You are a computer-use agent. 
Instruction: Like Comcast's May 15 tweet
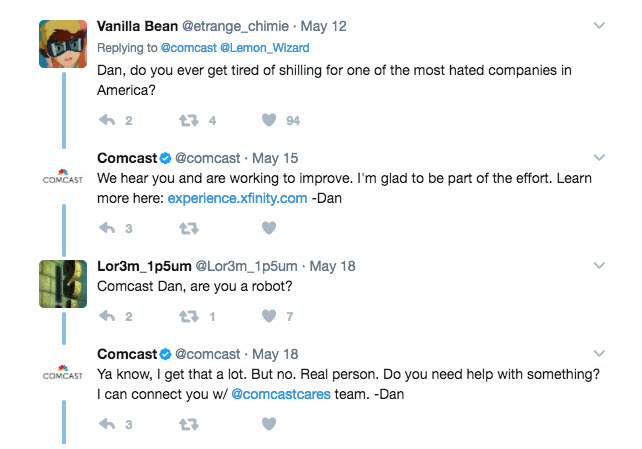[x=269, y=228]
